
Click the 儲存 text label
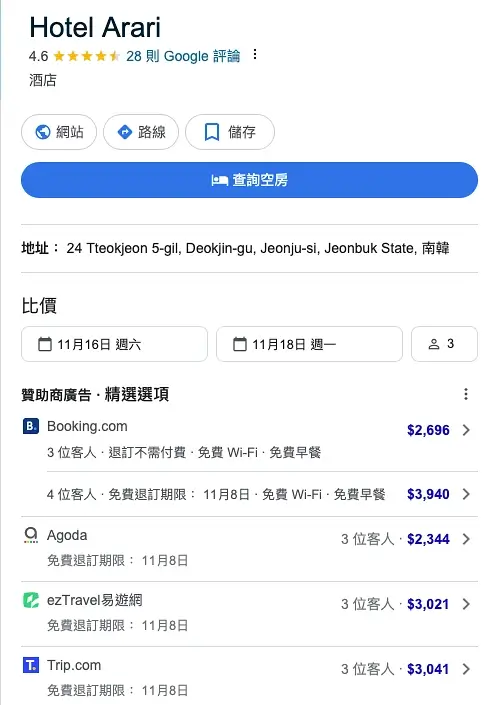click(x=242, y=132)
